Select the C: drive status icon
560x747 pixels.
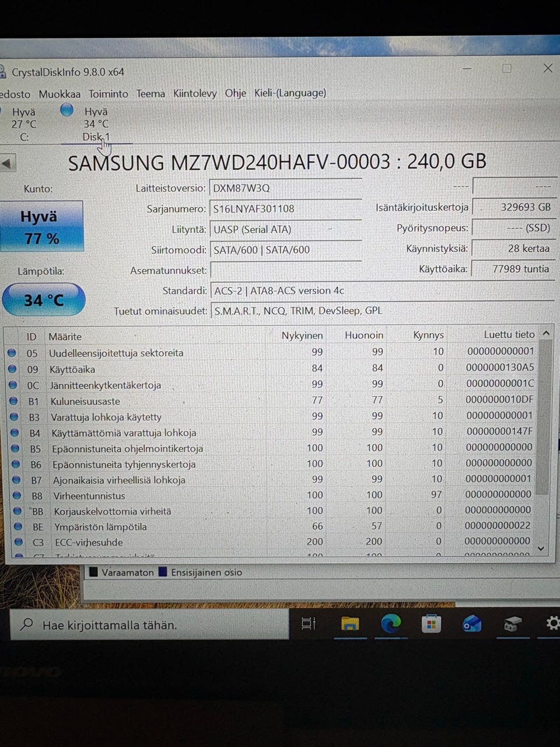(x=2, y=111)
